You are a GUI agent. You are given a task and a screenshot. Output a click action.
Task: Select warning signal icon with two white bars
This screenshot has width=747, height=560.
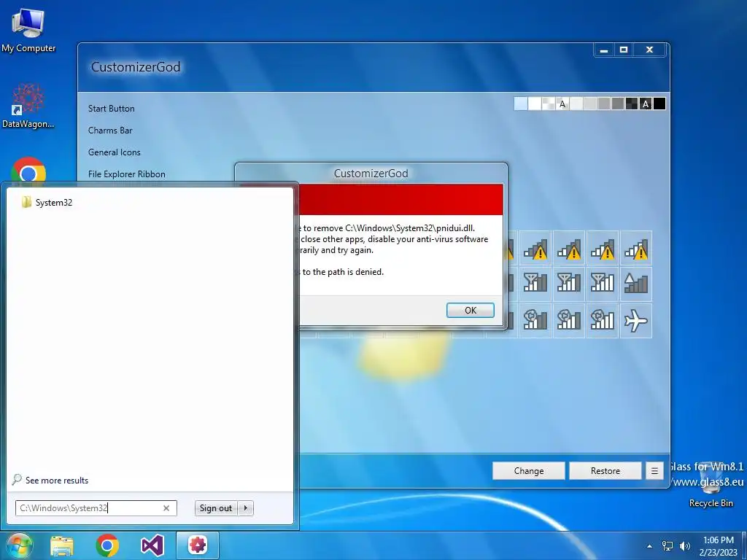pos(569,249)
